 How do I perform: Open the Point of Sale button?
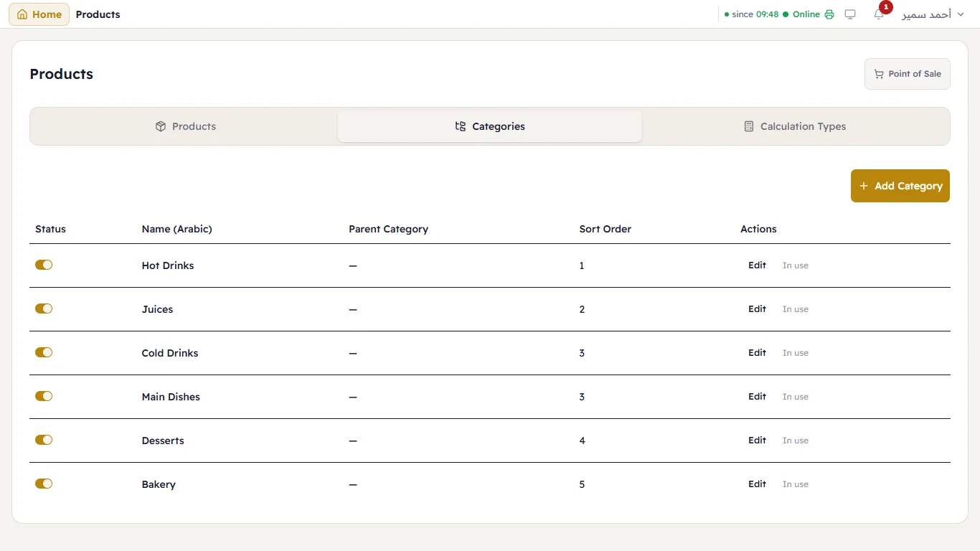(908, 74)
